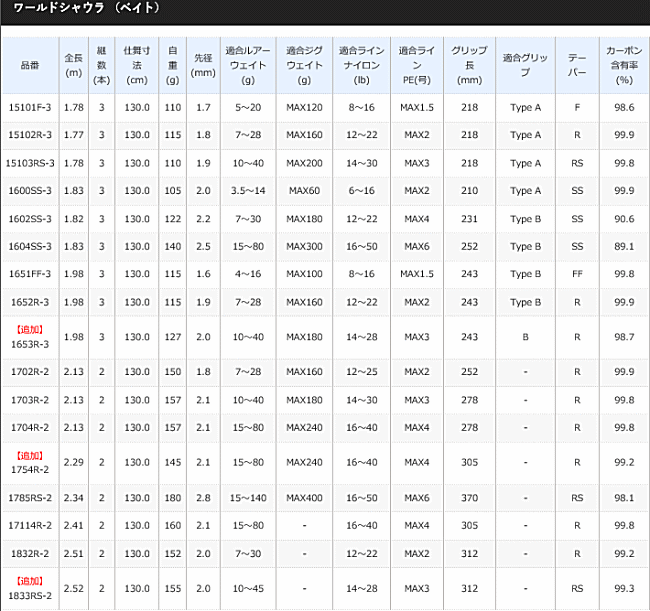Click the red 【追加】 label above 1833RS-2
The height and width of the screenshot is (611, 650).
click(30, 581)
